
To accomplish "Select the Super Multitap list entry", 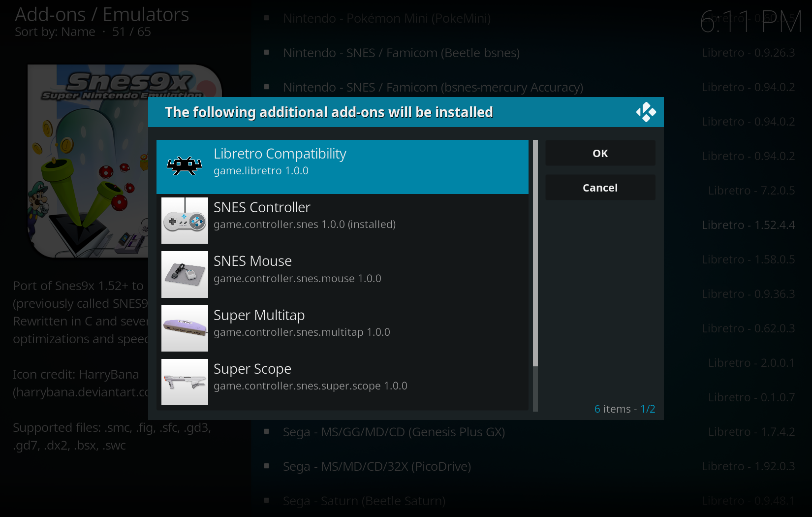I will [343, 328].
